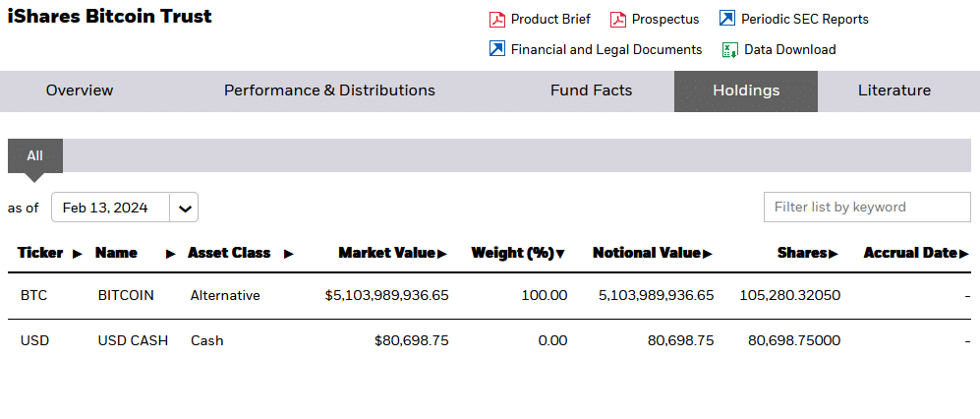This screenshot has width=980, height=419.
Task: Sort by Accrual Date column header
Action: (916, 253)
